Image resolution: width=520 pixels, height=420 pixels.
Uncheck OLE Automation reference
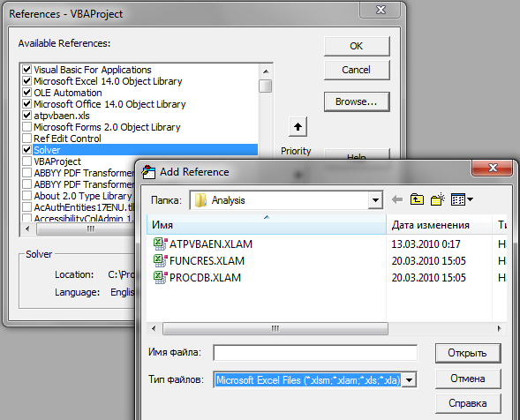26,93
